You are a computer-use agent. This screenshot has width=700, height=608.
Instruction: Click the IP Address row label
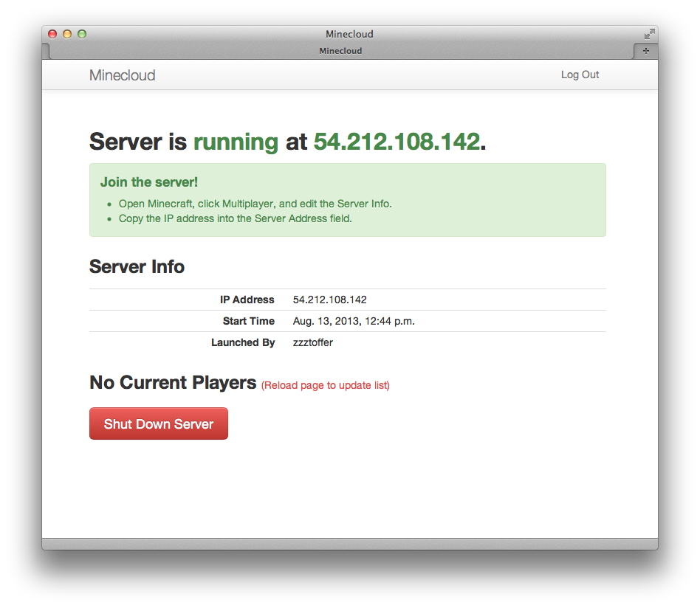pos(247,300)
